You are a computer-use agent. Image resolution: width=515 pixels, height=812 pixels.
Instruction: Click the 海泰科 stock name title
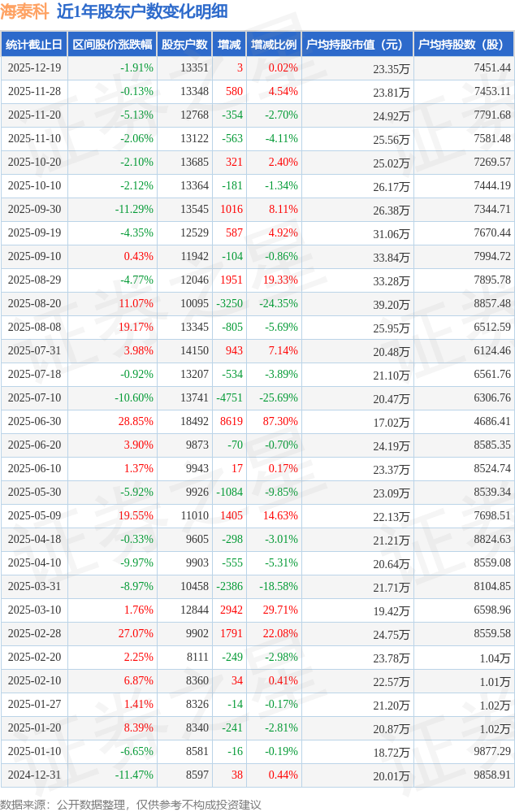(24, 11)
